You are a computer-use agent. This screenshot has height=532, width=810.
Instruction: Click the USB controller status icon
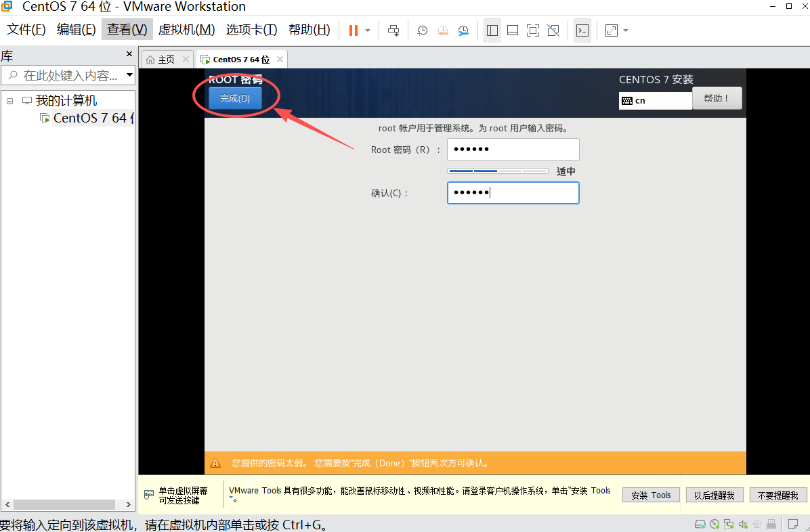771,525
